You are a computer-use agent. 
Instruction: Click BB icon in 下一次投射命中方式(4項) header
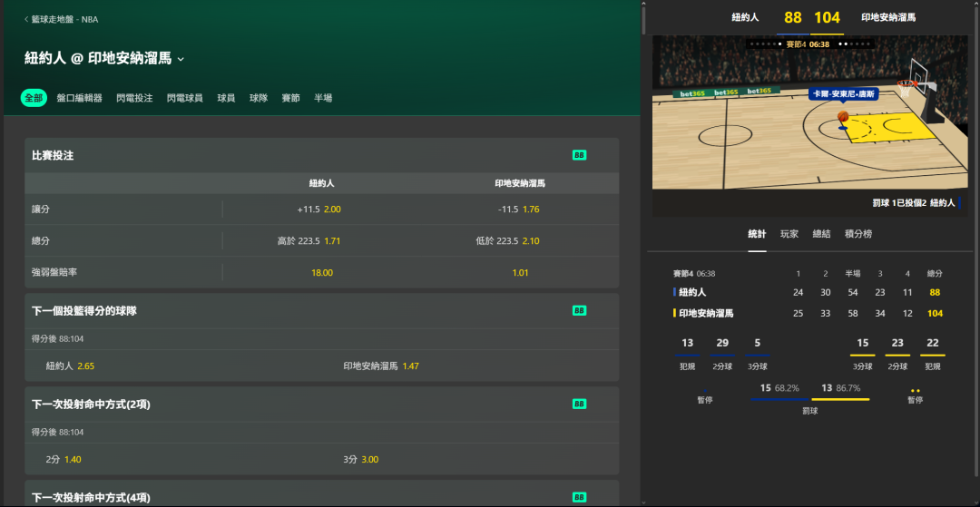579,497
